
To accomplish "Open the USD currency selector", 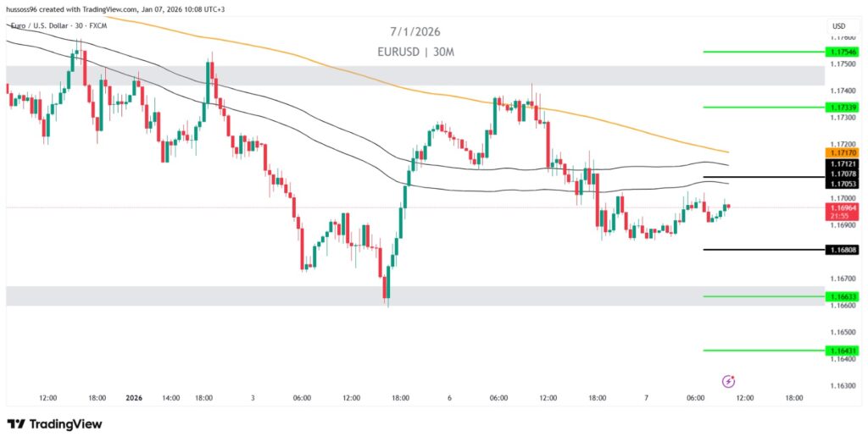I will [838, 26].
